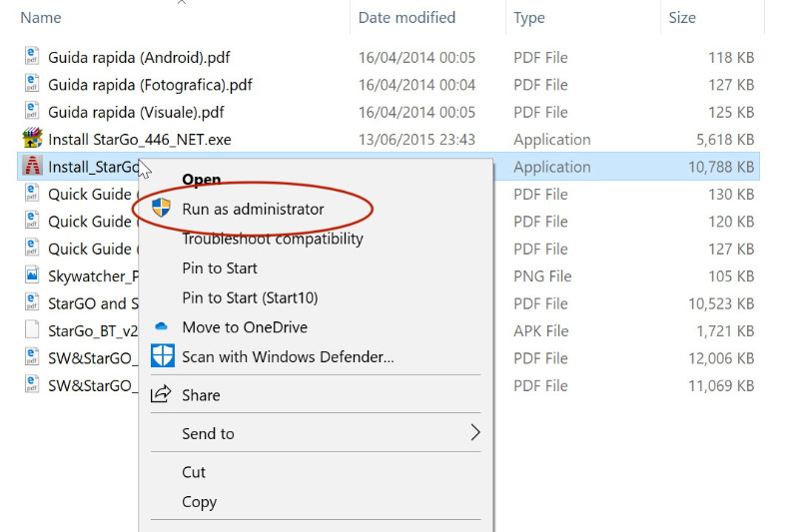Click the Run as administrator shield icon
The width and height of the screenshot is (799, 532).
[x=162, y=208]
